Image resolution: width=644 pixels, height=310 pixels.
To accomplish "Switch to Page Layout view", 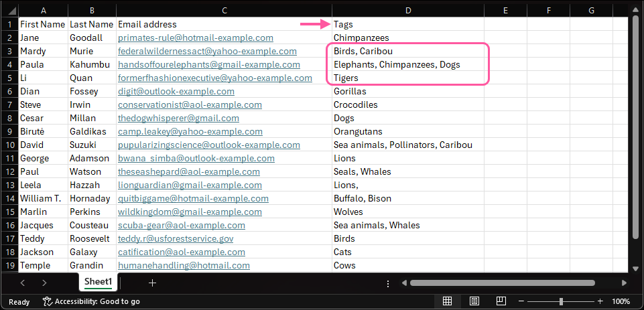I will click(474, 301).
